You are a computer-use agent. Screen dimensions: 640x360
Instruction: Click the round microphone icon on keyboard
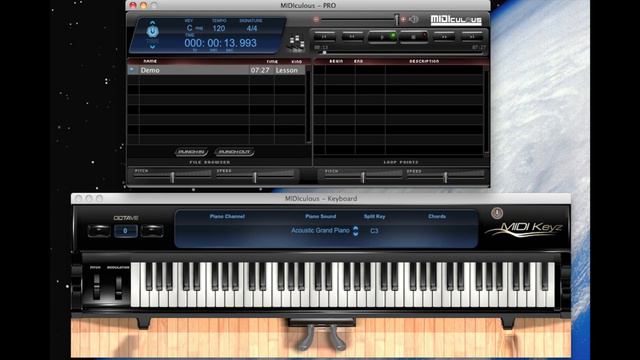click(497, 213)
